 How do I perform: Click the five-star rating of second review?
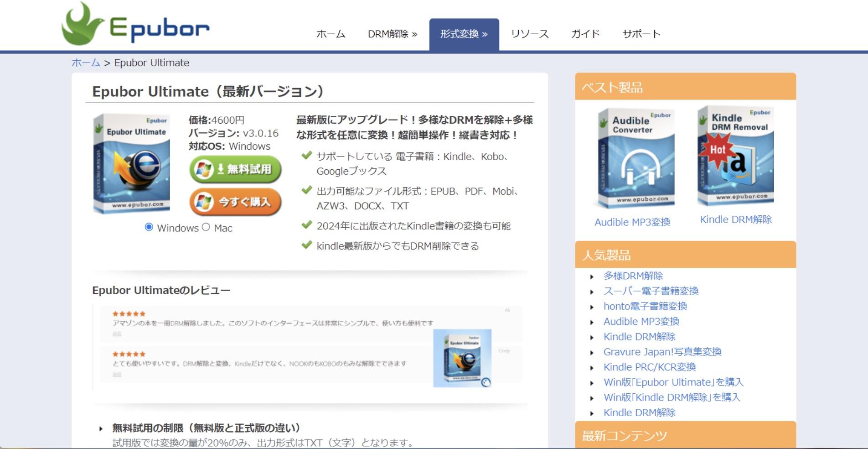[129, 354]
